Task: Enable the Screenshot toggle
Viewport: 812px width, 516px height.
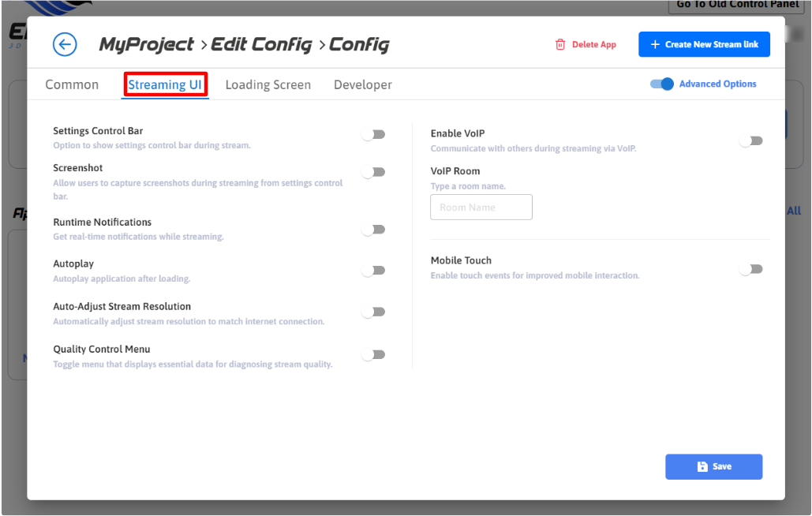Action: pyautogui.click(x=373, y=172)
